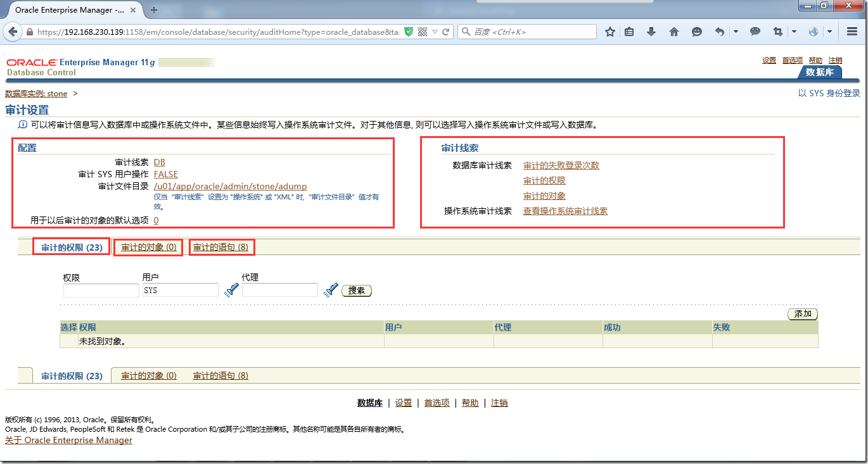Open a new browser tab with plus icon
The width and height of the screenshot is (868, 464).
tap(154, 9)
